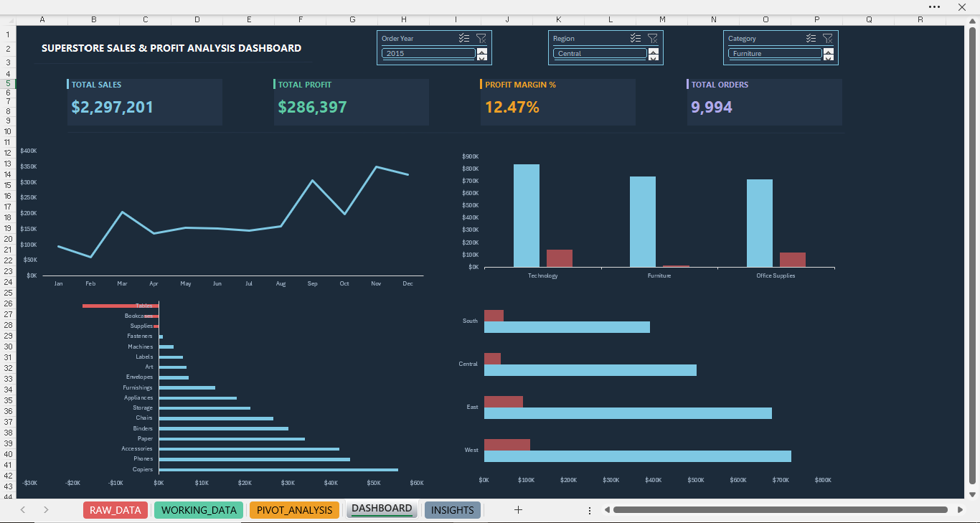The height and width of the screenshot is (523, 980).
Task: Toggle multi-select on the Order Year slicer
Action: tap(464, 39)
